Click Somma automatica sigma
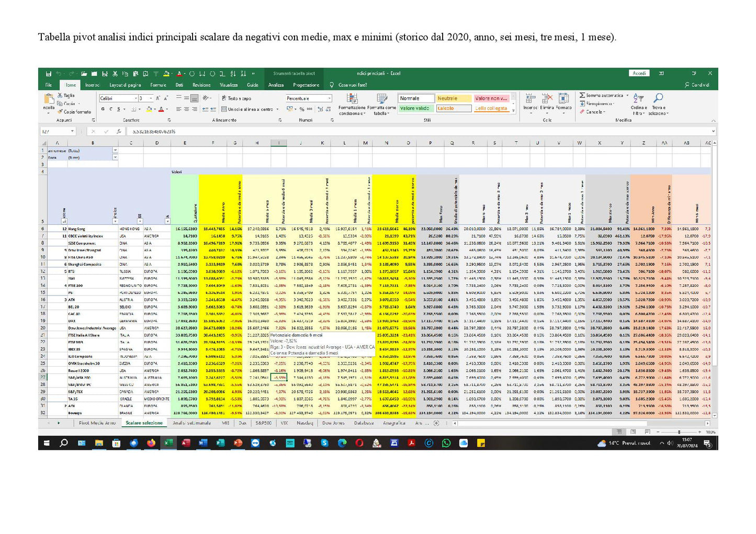The image size is (756, 534). click(x=582, y=95)
